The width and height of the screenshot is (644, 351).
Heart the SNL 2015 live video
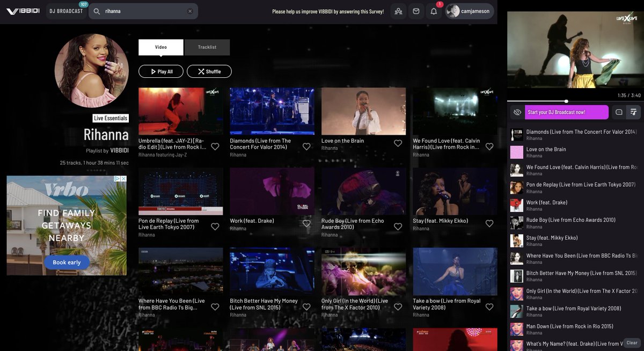(306, 307)
